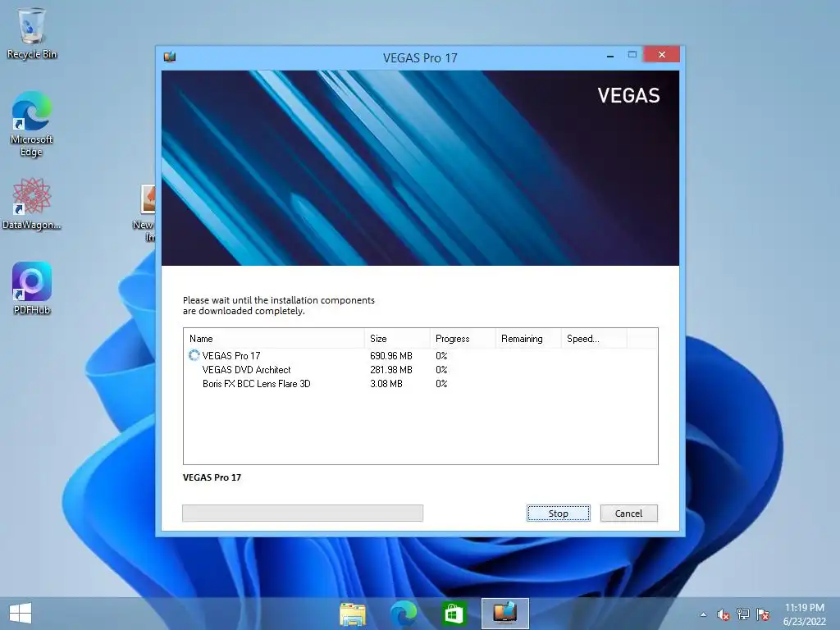840x630 pixels.
Task: Minimize the VEGAS Pro 17 window
Action: [x=610, y=55]
